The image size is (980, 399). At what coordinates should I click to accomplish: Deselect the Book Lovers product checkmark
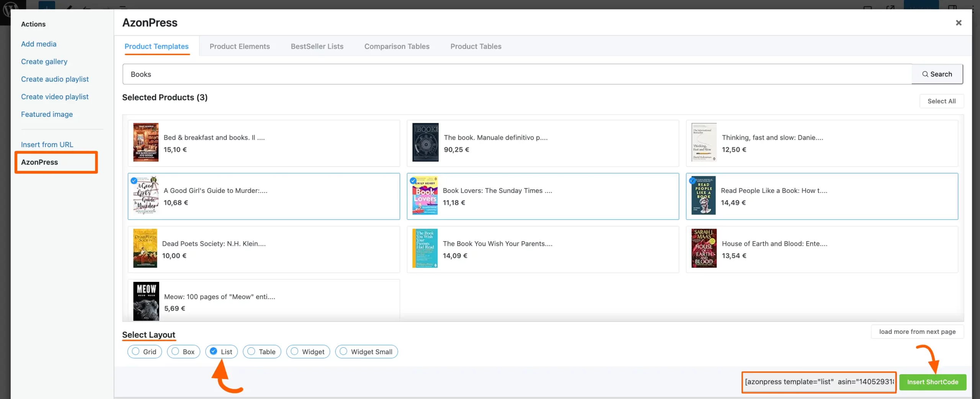click(x=413, y=180)
